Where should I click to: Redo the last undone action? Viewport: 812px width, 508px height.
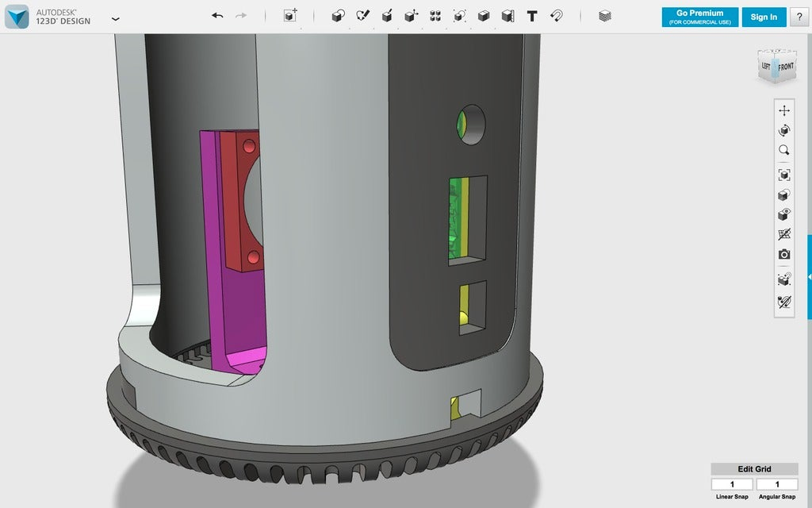(241, 16)
